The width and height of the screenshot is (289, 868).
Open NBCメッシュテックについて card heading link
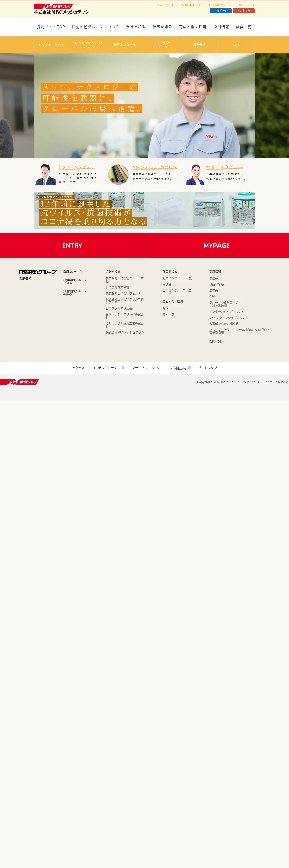(x=155, y=167)
